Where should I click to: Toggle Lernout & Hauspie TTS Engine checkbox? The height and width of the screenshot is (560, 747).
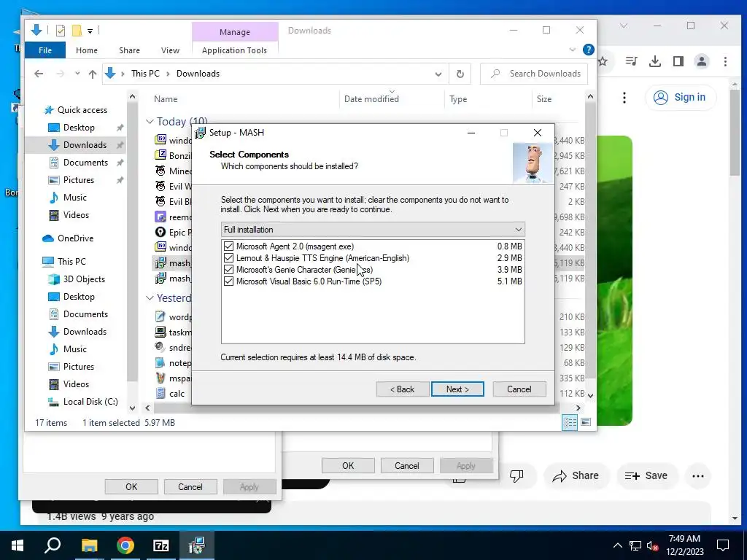[x=228, y=258]
